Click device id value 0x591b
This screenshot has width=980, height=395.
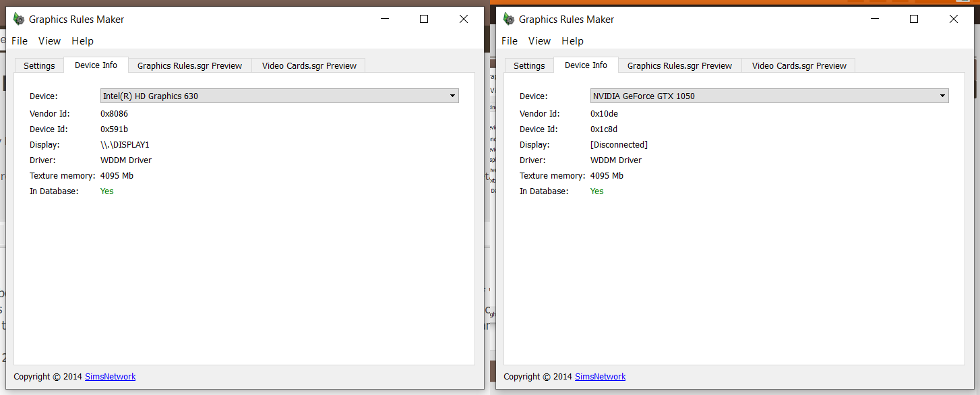click(114, 129)
